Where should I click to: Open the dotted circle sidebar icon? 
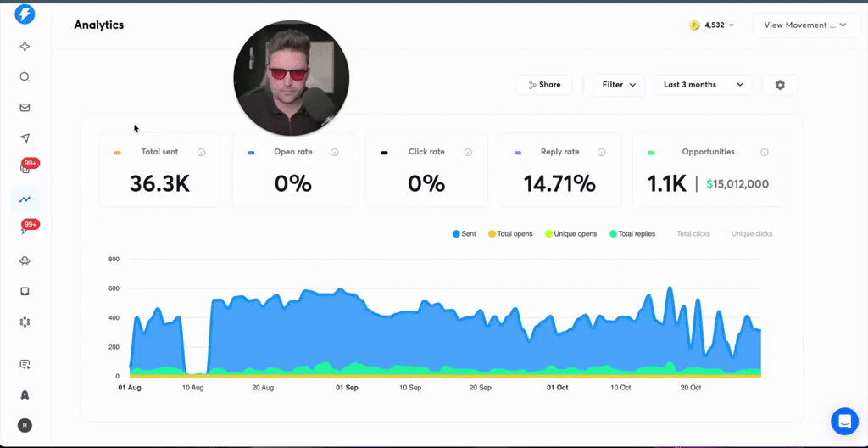(x=25, y=322)
